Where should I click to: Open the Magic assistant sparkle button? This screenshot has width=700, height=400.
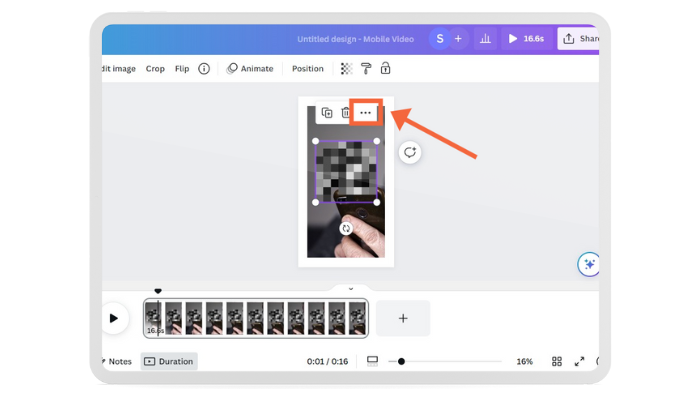(589, 264)
